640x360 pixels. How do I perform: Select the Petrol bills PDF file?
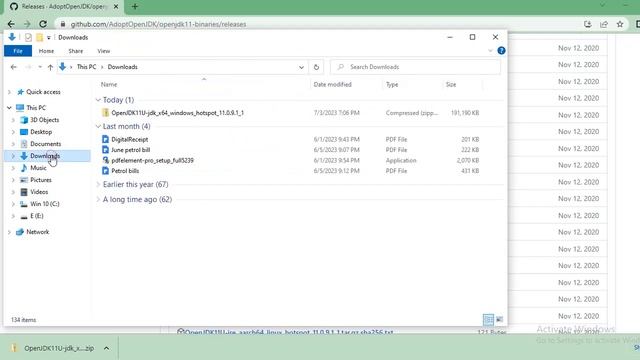coord(125,171)
